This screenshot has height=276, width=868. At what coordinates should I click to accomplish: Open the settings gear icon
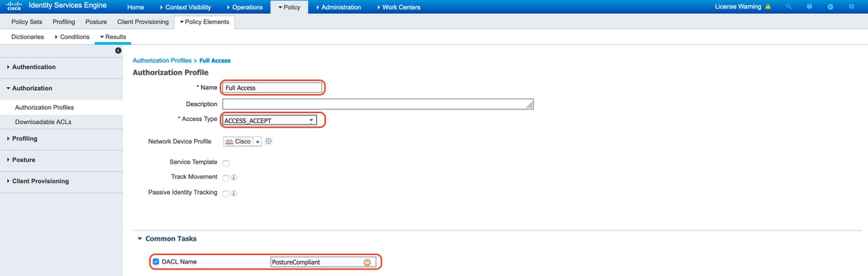851,7
